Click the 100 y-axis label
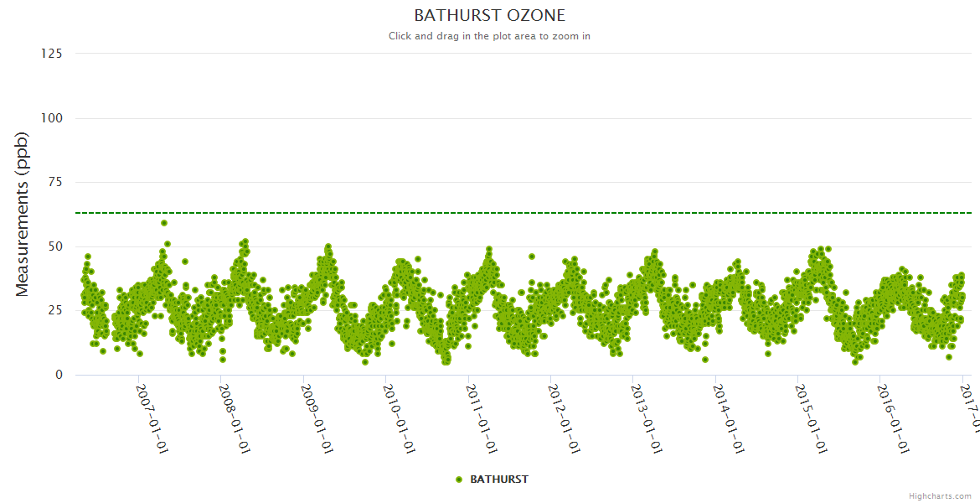The image size is (980, 503). [x=51, y=118]
